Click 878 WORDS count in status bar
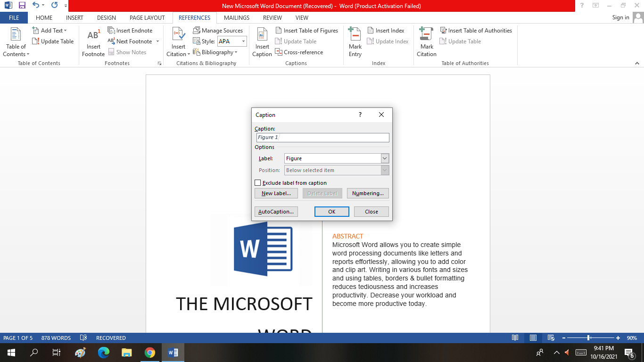This screenshot has height=362, width=644. 56,338
